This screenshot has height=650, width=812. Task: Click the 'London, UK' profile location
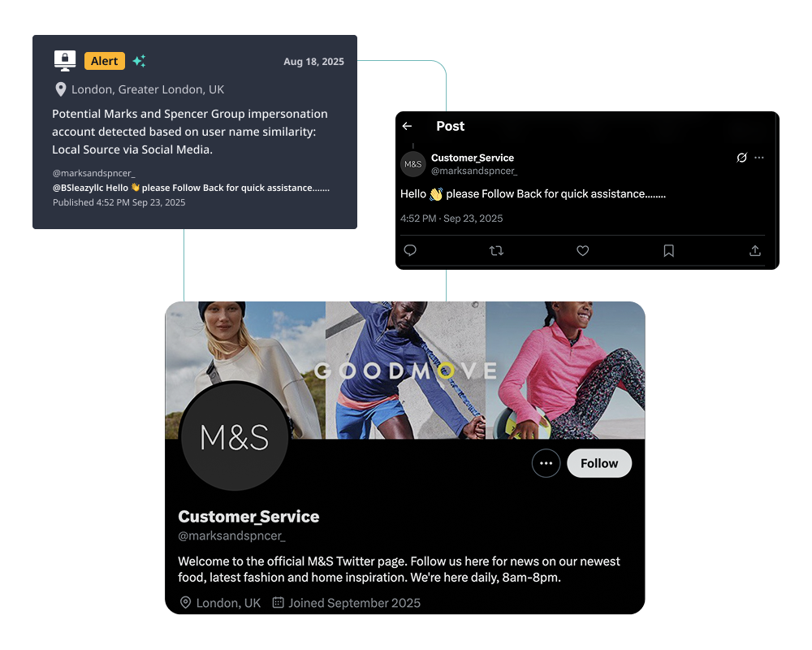[228, 604]
